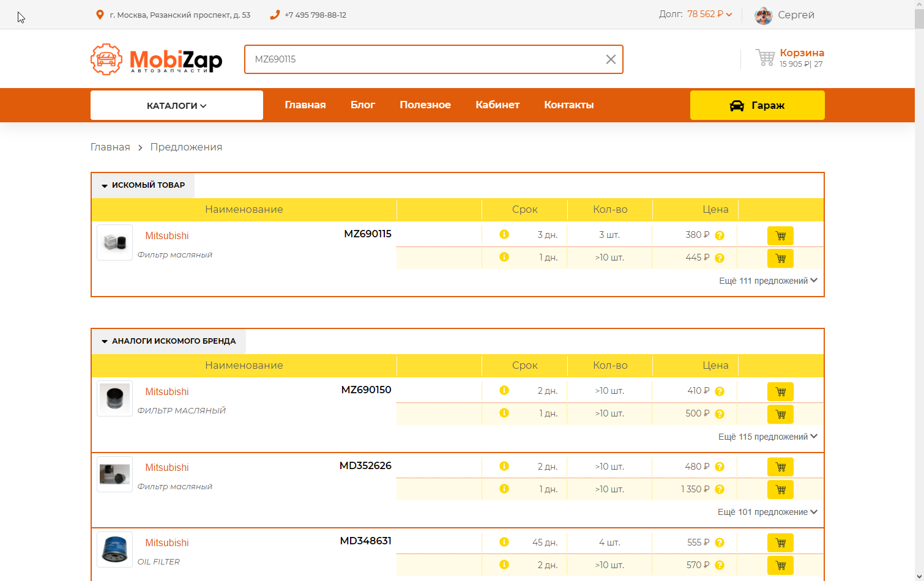Click Mitsubishi brand link for MD348631
The height and width of the screenshot is (581, 924).
(x=167, y=543)
